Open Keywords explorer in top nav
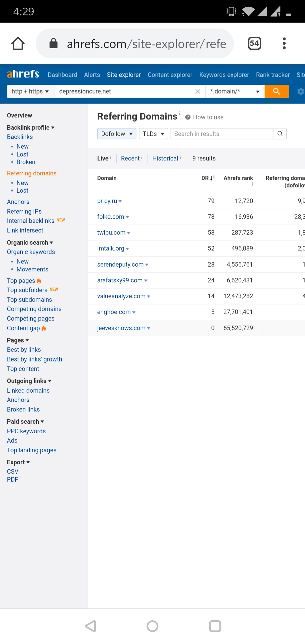 pos(224,75)
